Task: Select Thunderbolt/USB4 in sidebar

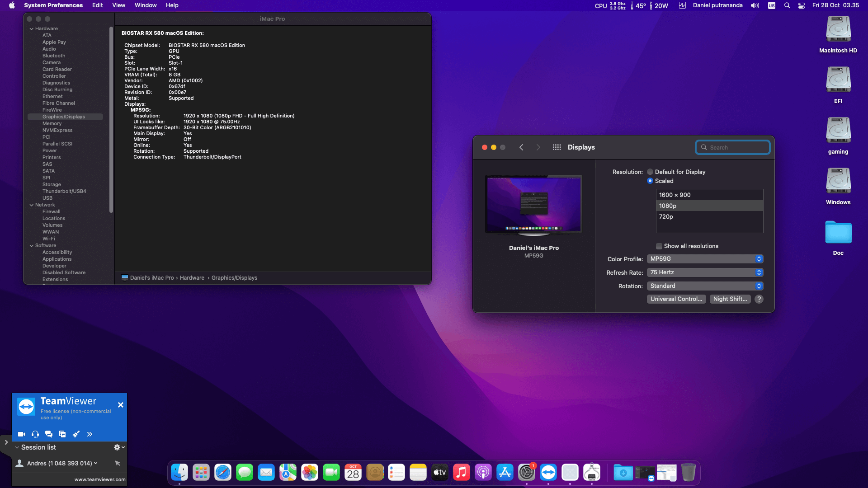Action: (x=64, y=191)
